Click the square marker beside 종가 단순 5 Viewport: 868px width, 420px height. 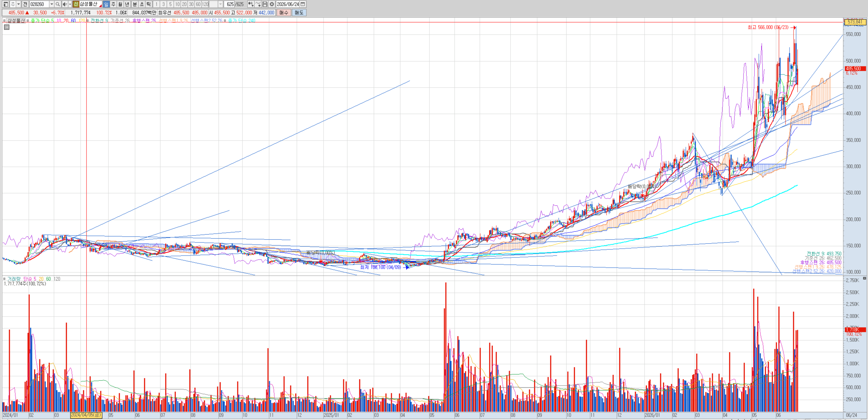pos(28,20)
